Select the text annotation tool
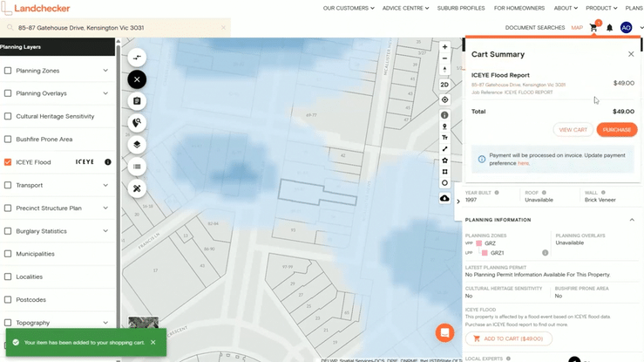This screenshot has height=362, width=644. point(444,138)
